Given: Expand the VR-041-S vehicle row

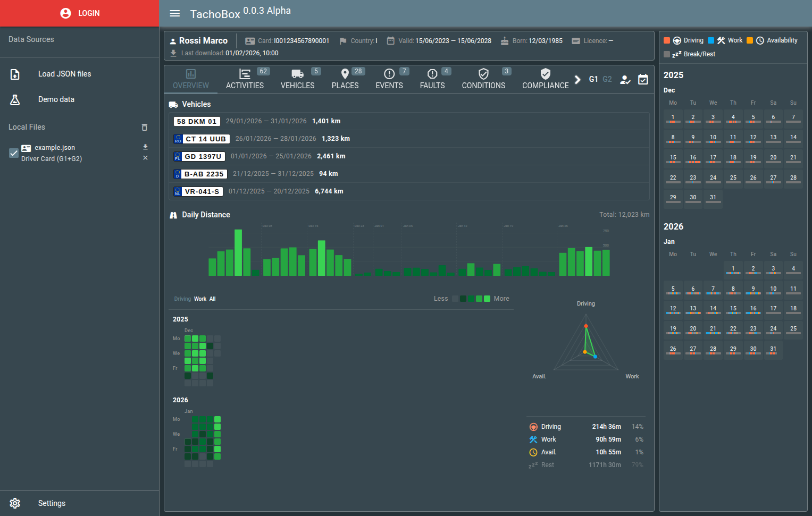Looking at the screenshot, I should [409, 191].
